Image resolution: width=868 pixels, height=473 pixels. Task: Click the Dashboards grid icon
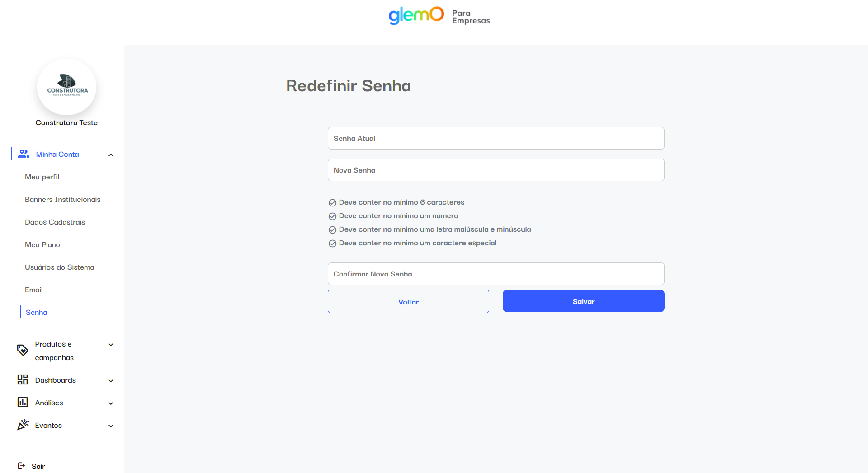coord(23,380)
